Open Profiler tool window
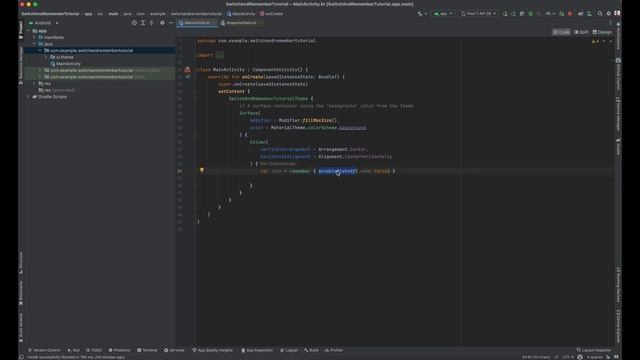This screenshot has width=640, height=360. coord(334,350)
